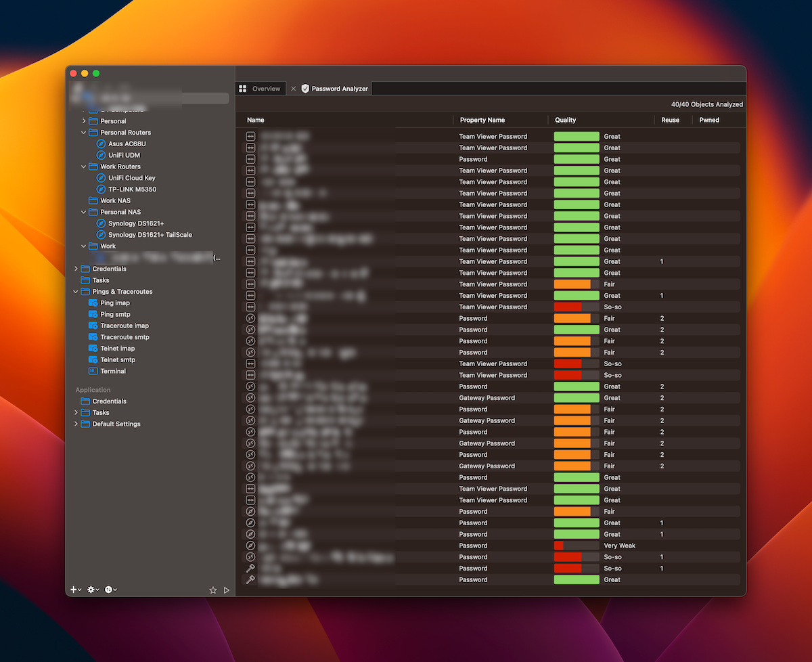This screenshot has width=812, height=662.
Task: Sort by the Name column header
Action: coord(256,120)
